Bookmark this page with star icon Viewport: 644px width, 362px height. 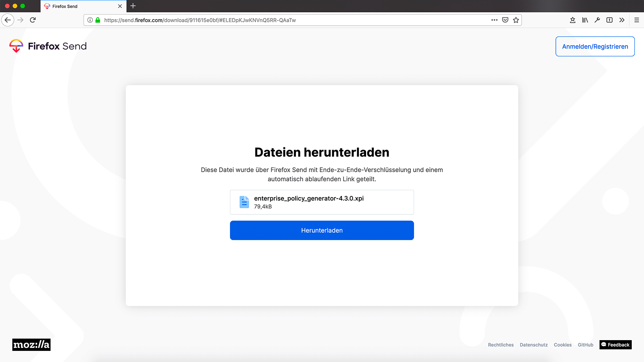(516, 20)
